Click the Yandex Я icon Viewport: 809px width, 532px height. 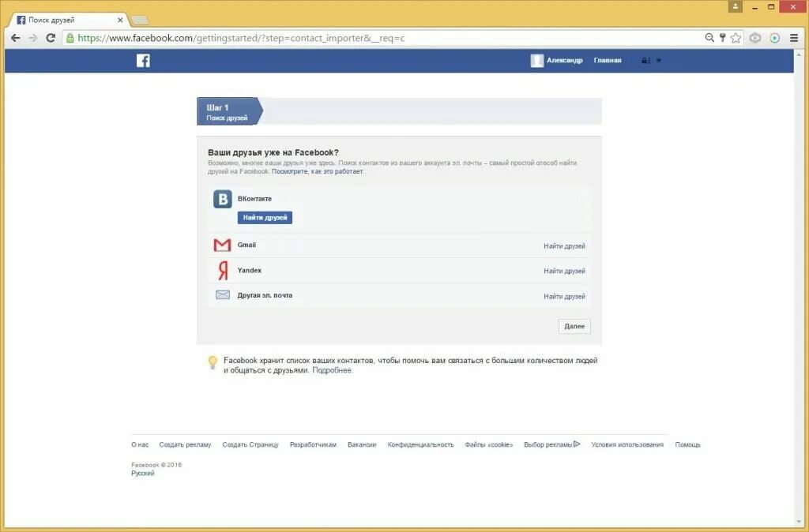(x=223, y=270)
